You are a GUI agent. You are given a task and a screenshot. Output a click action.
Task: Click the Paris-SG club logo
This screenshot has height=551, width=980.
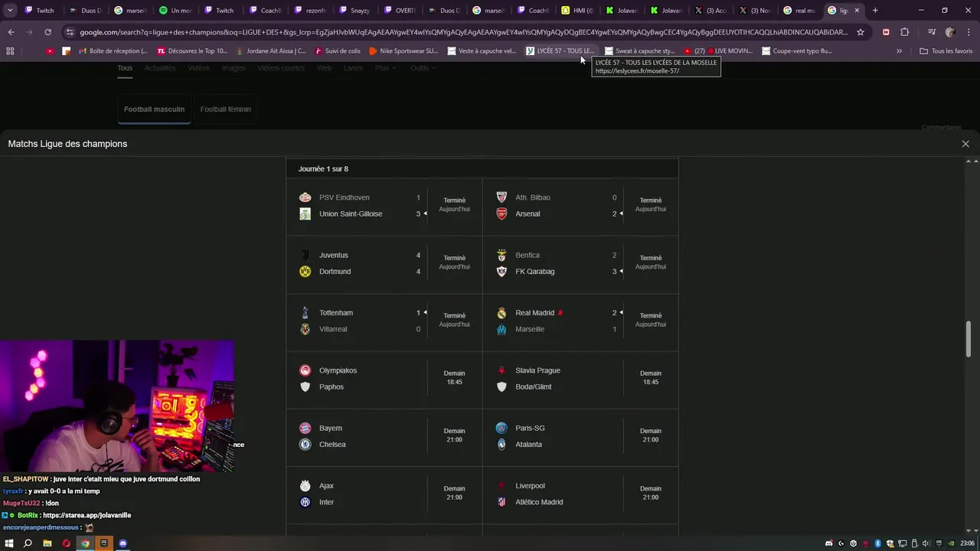pyautogui.click(x=501, y=428)
